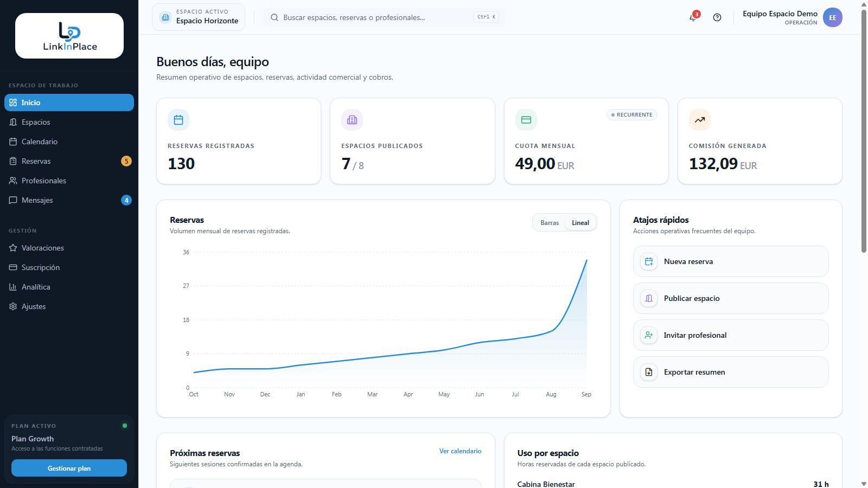Click the Gestionar plan button

pyautogui.click(x=69, y=468)
